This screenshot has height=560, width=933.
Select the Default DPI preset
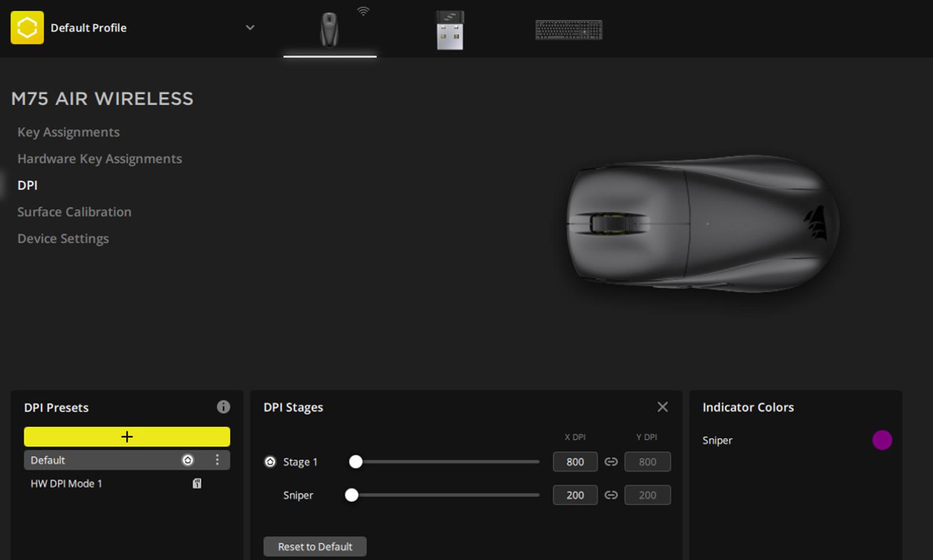tap(127, 460)
